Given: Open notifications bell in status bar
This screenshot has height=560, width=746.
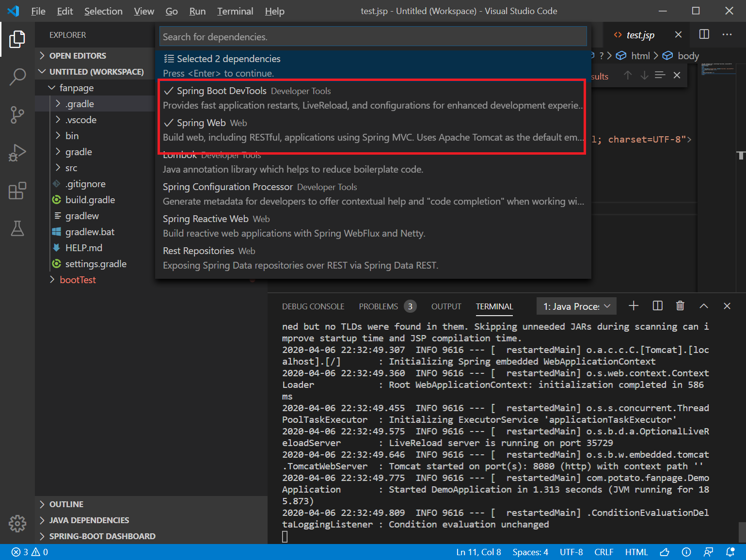Looking at the screenshot, I should pos(730,552).
